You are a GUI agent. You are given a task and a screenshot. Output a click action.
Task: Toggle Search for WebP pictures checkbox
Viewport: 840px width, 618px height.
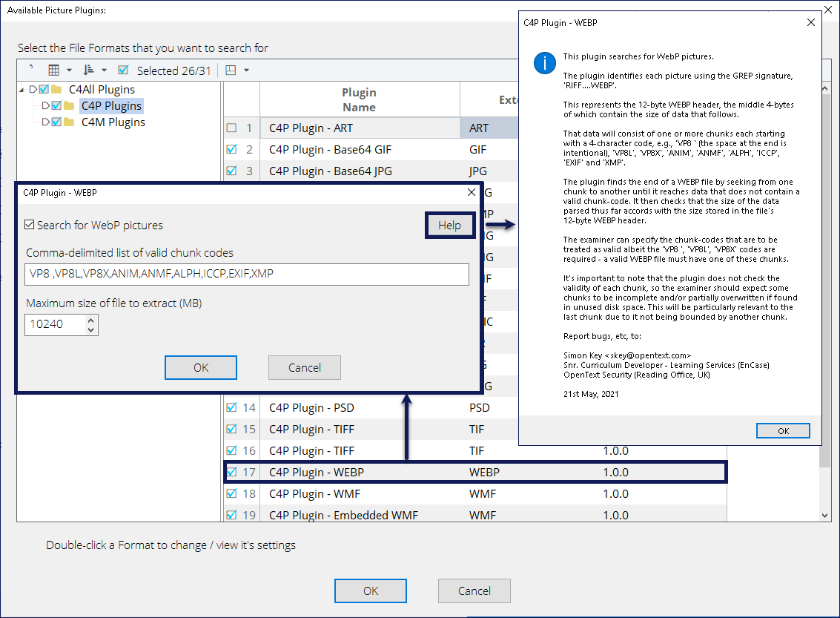point(30,225)
